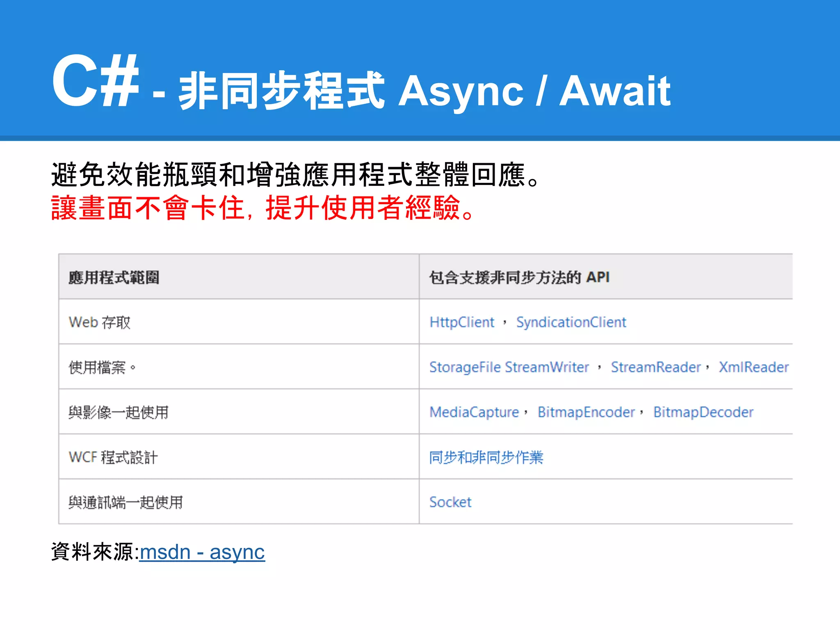Open the SyndicationClient link
840x630 pixels.
(x=571, y=322)
